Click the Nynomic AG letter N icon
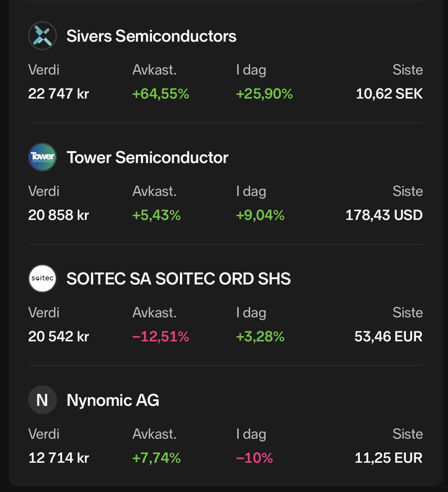 coord(42,400)
